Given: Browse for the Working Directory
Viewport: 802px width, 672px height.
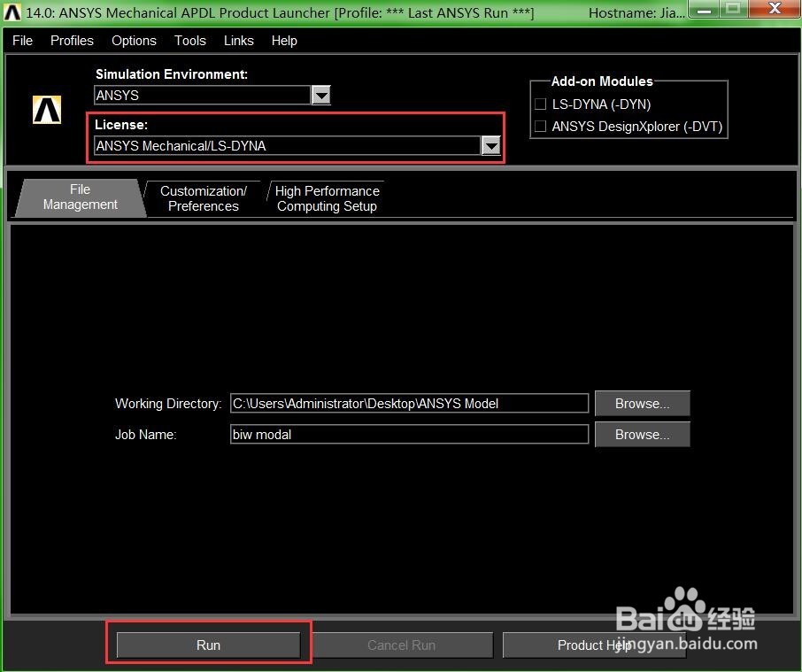Looking at the screenshot, I should click(x=643, y=404).
